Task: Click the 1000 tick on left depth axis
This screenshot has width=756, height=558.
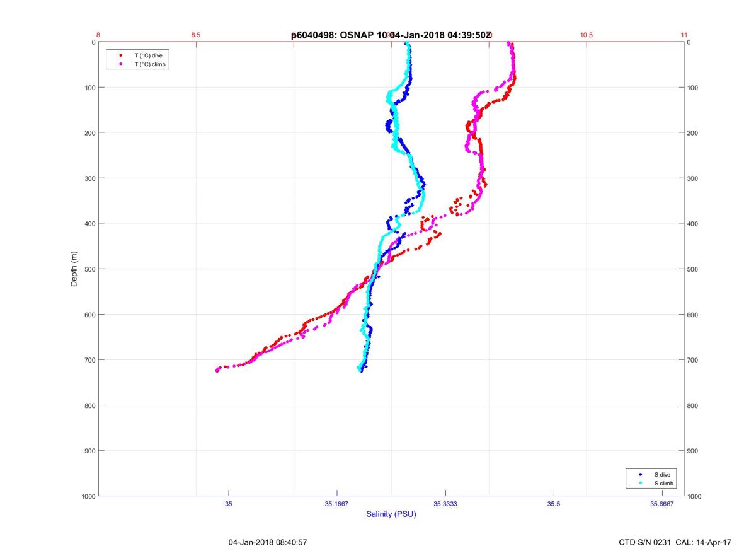Action: pos(88,496)
